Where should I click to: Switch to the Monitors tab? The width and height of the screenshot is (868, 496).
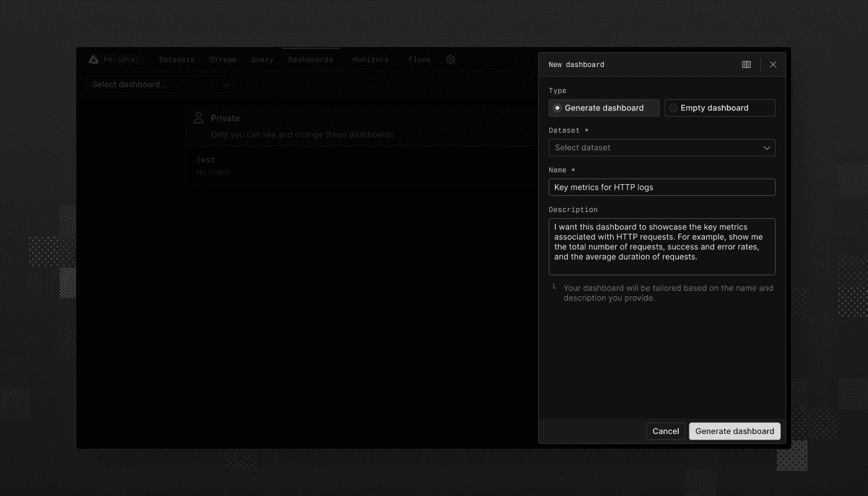pos(370,59)
